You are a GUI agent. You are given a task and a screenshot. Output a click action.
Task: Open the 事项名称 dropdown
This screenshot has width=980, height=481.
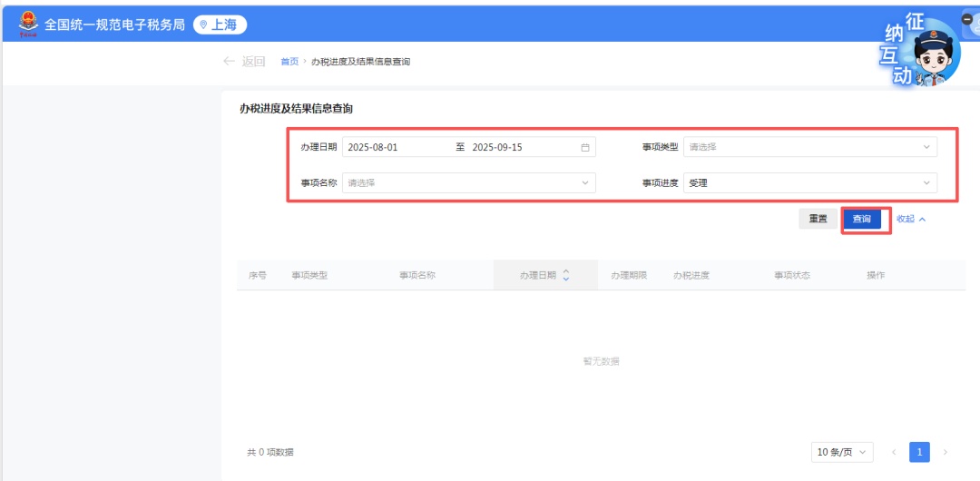[468, 182]
